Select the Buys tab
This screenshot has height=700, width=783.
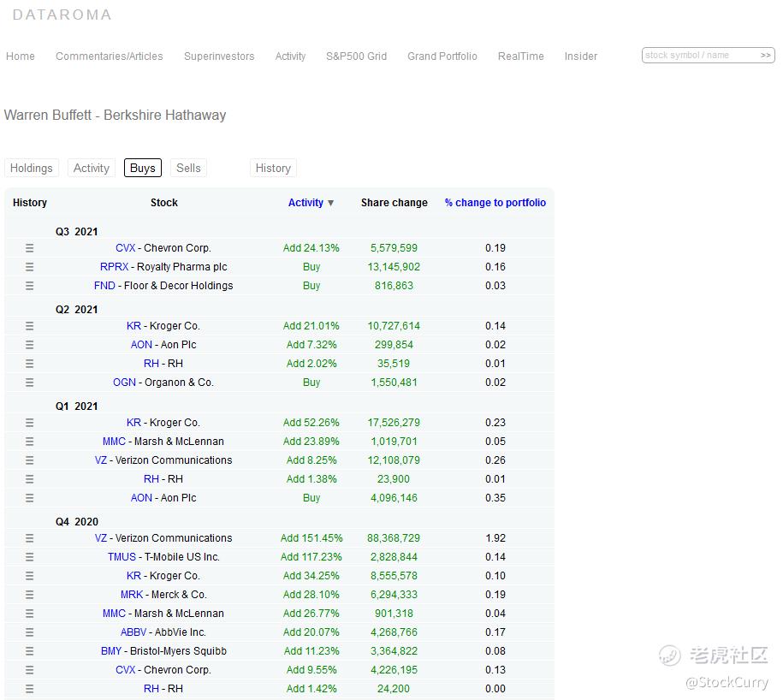143,169
